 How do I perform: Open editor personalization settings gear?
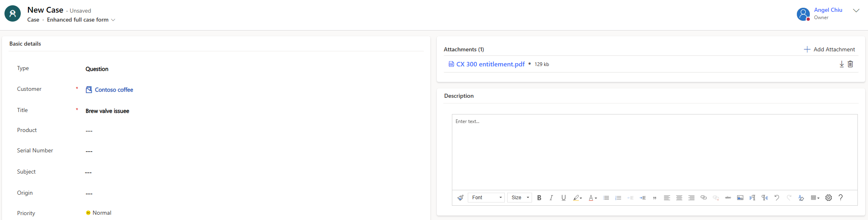[829, 198]
